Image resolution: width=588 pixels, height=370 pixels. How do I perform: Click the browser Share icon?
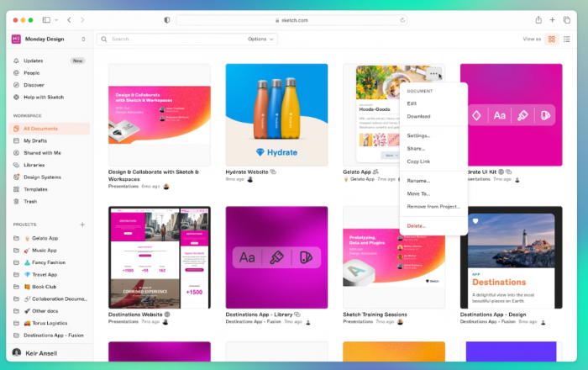coord(538,20)
